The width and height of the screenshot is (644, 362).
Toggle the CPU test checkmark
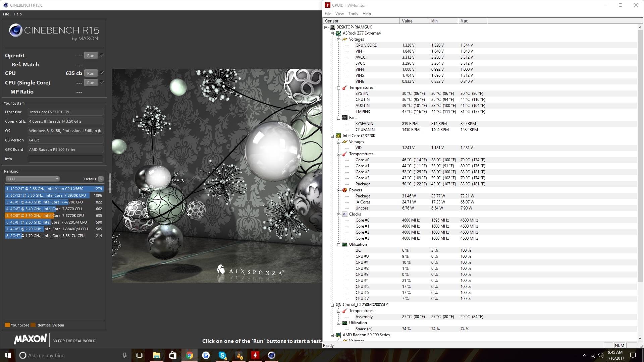click(102, 73)
